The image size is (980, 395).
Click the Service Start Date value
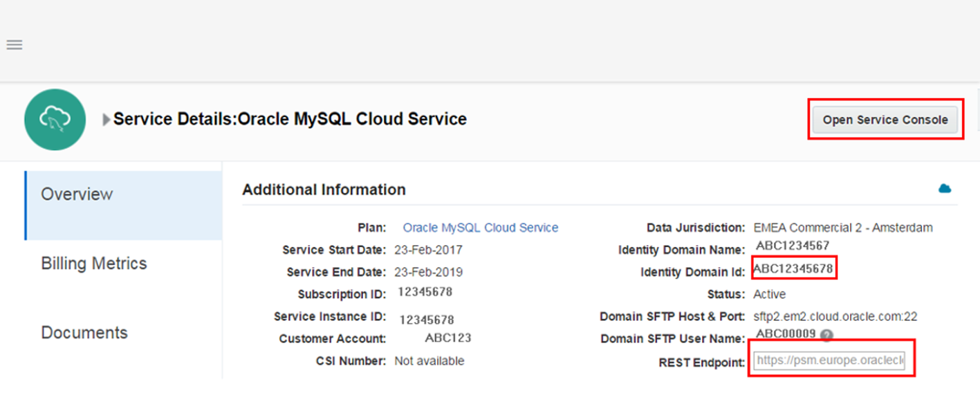(x=428, y=250)
